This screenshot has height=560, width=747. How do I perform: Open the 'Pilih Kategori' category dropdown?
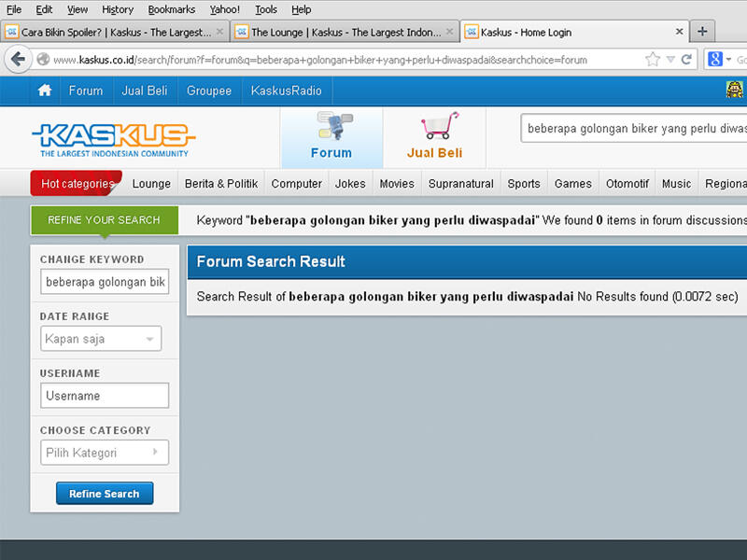point(105,453)
